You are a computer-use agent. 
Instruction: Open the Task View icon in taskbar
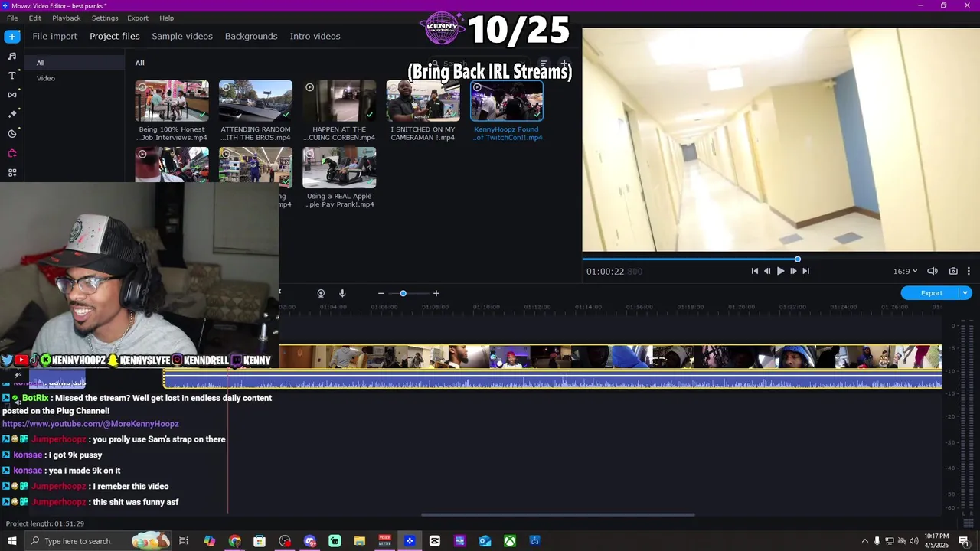point(184,541)
